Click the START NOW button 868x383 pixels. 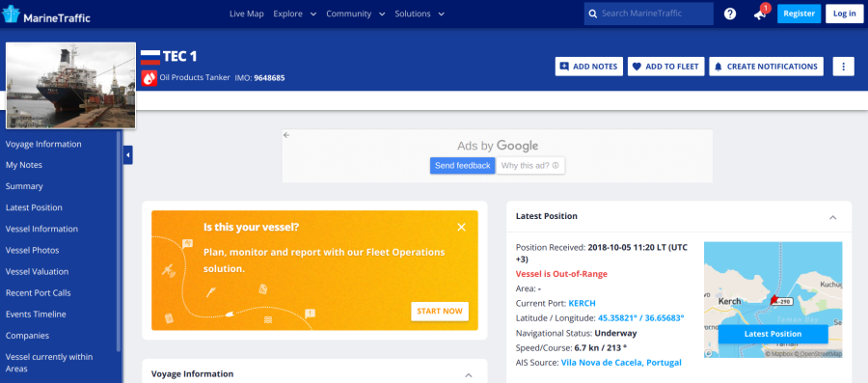pyautogui.click(x=440, y=311)
